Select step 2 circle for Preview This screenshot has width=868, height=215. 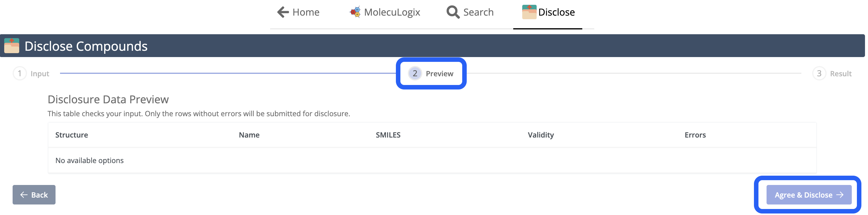pyautogui.click(x=415, y=74)
